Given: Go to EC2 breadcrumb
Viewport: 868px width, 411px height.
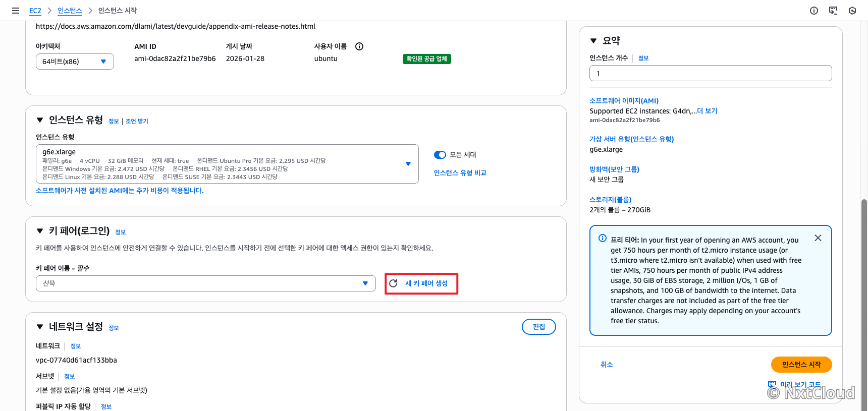Looking at the screenshot, I should tap(35, 11).
